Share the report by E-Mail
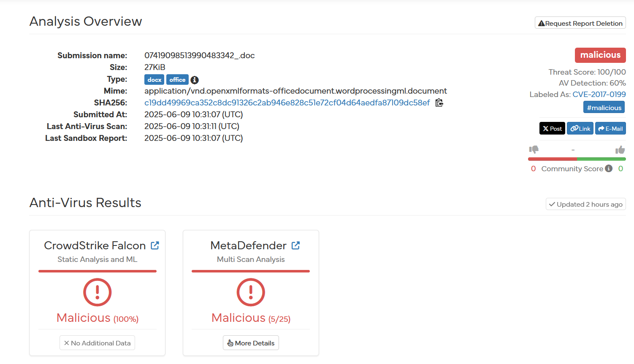The width and height of the screenshot is (634, 364). pyautogui.click(x=610, y=129)
